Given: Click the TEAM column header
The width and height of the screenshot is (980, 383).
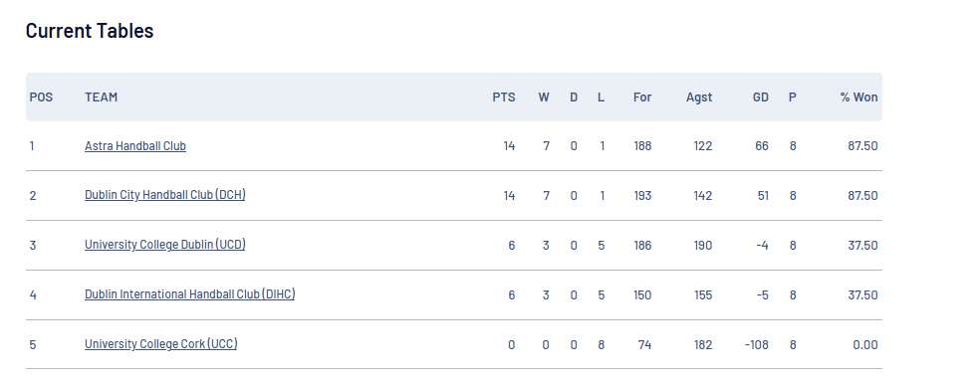Looking at the screenshot, I should pyautogui.click(x=102, y=97).
